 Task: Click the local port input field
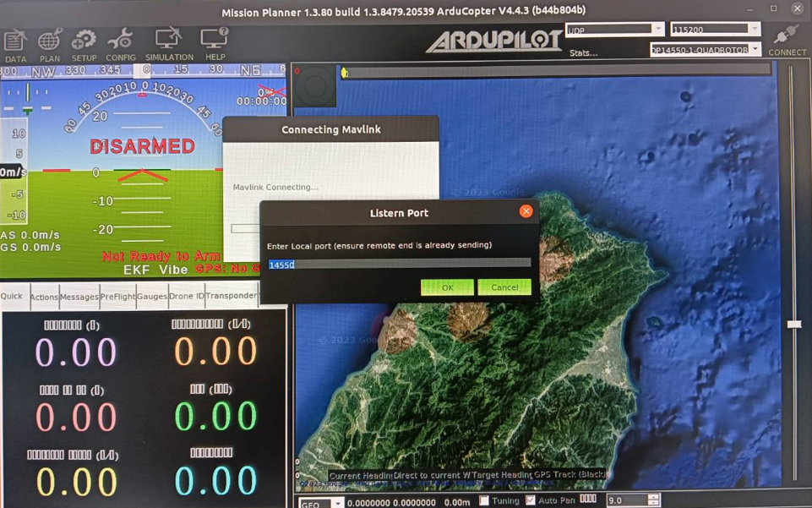[399, 265]
